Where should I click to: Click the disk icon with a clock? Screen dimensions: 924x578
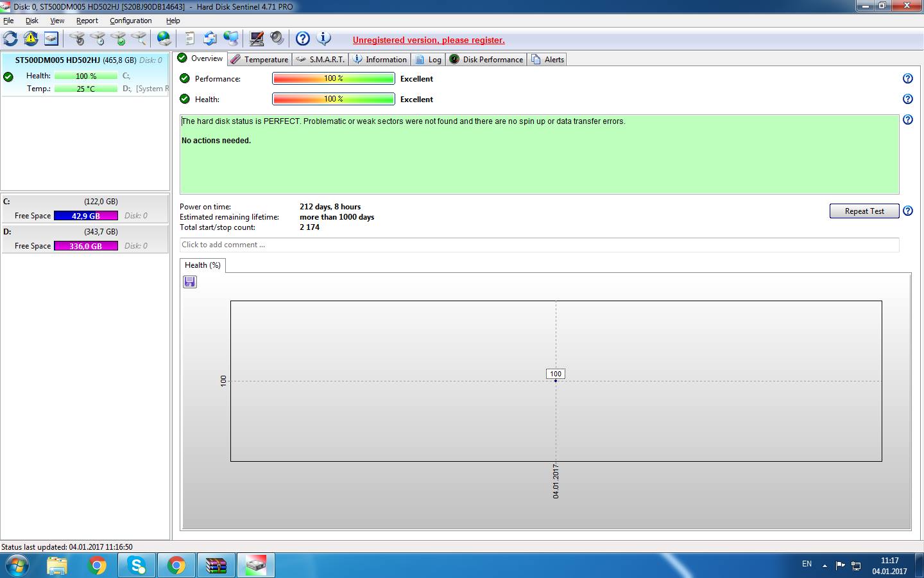click(98, 39)
